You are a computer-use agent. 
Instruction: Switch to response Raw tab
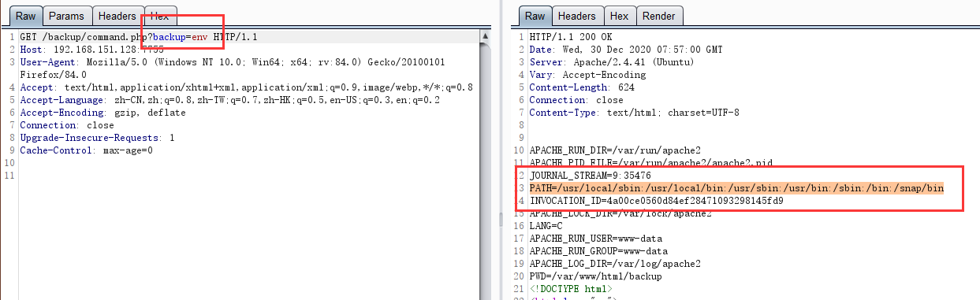coord(535,16)
